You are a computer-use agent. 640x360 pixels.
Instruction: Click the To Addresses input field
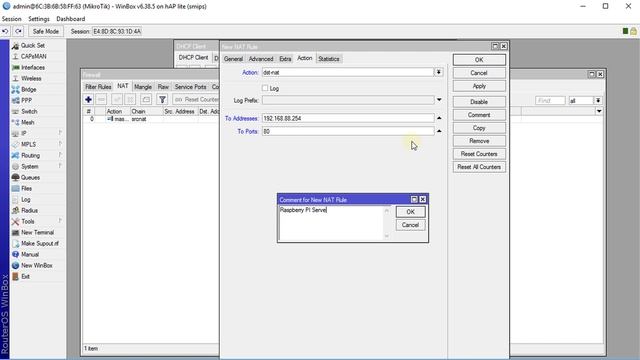(x=348, y=118)
